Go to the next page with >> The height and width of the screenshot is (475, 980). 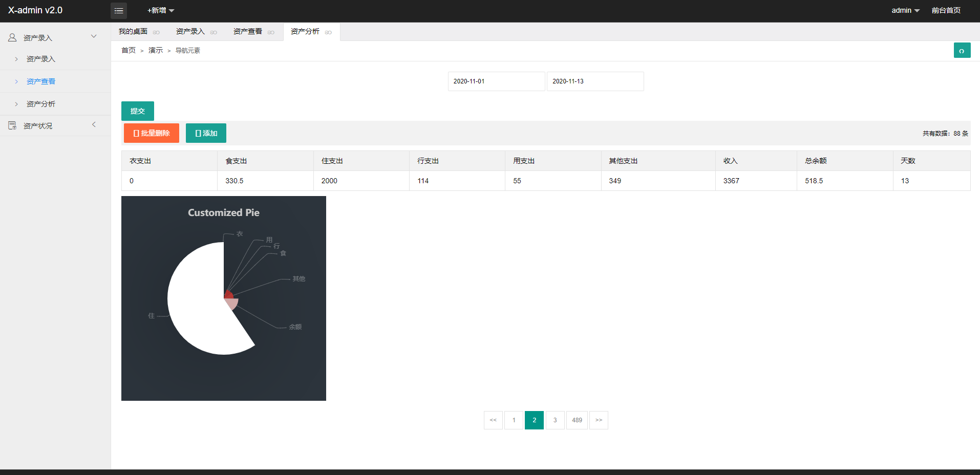click(x=599, y=420)
